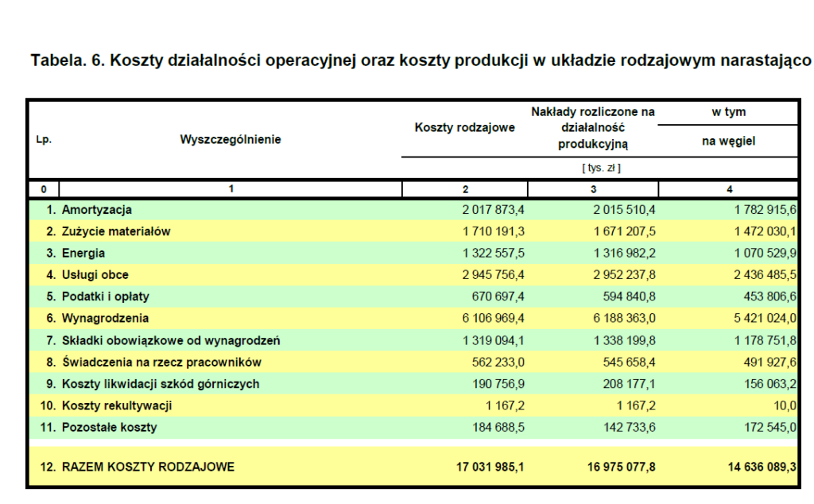Click the 'RAZEM KOSZTY RODZAJOWE' total label
The width and height of the screenshot is (814, 504).
[x=148, y=467]
